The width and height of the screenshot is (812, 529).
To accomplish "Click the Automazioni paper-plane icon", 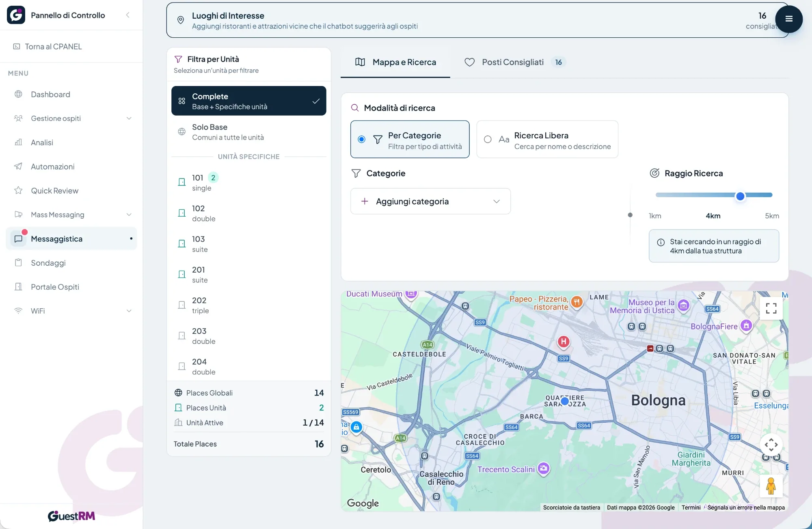I will click(x=18, y=166).
